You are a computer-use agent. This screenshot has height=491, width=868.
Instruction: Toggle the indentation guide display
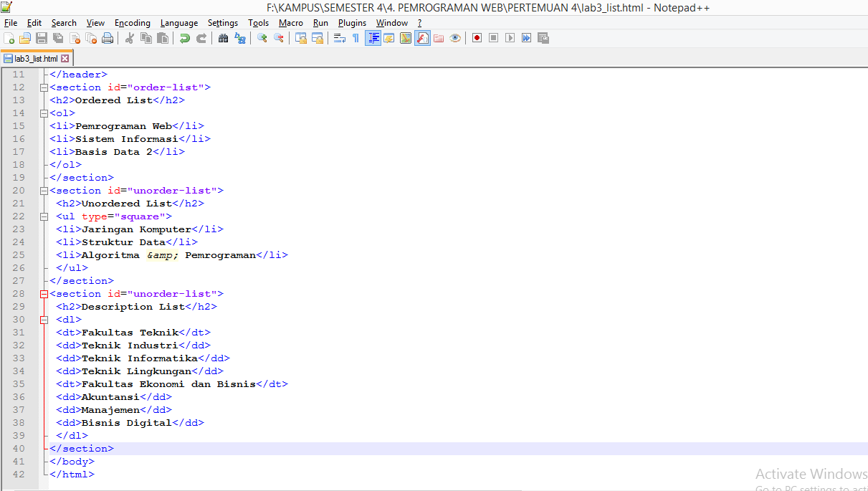tap(373, 38)
